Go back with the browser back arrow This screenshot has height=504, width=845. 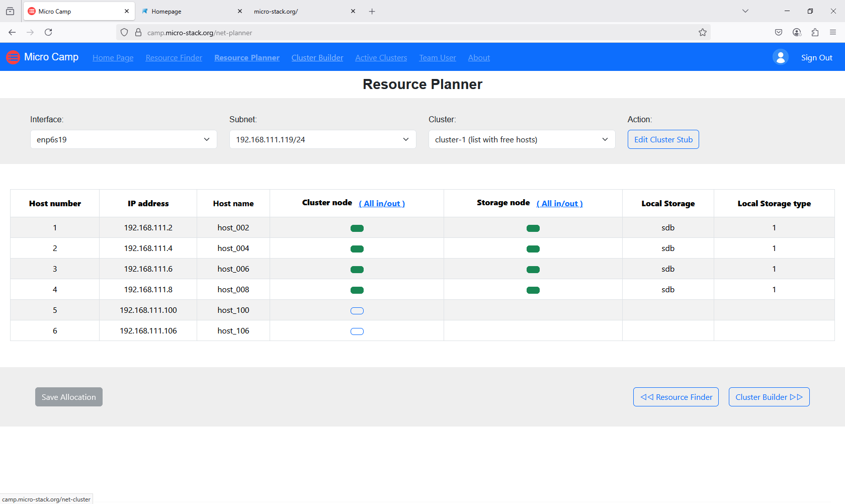click(12, 32)
